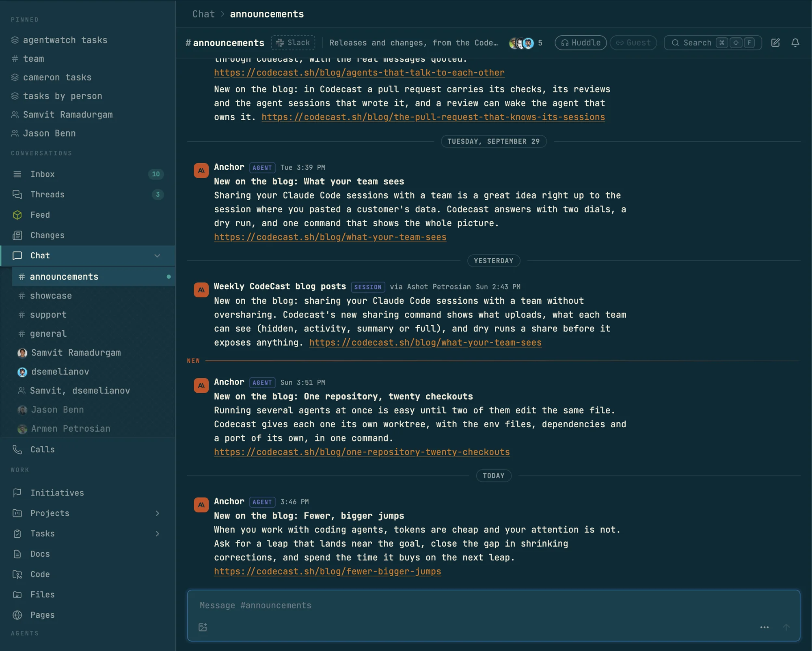Open the composer more options ellipsis
The height and width of the screenshot is (651, 812).
click(764, 627)
